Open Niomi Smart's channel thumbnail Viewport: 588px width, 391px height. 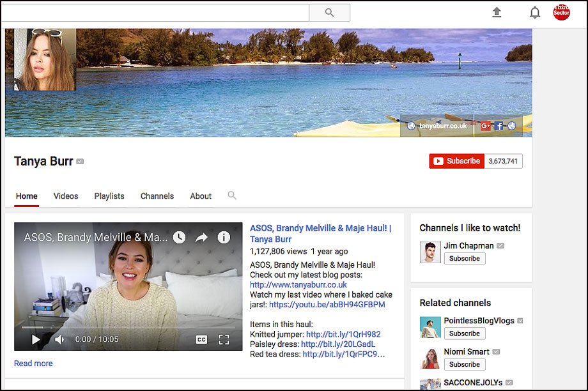pos(430,358)
